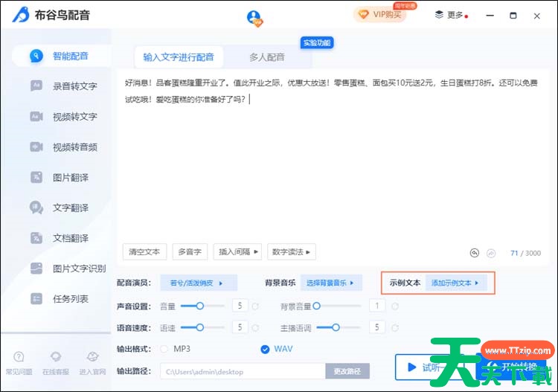Reset the 语速 value with refresh icon
Viewport: 558px width, 392px height.
255,327
